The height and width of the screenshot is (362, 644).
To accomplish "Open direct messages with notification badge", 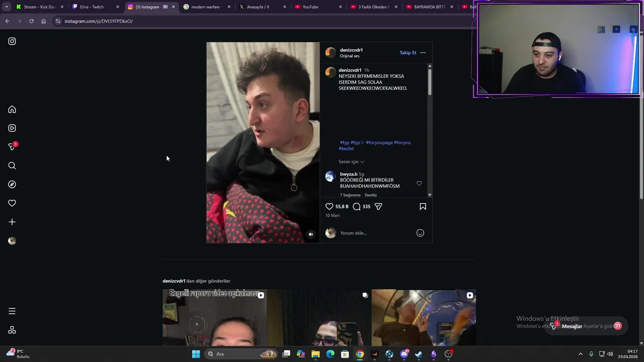I will (x=12, y=147).
